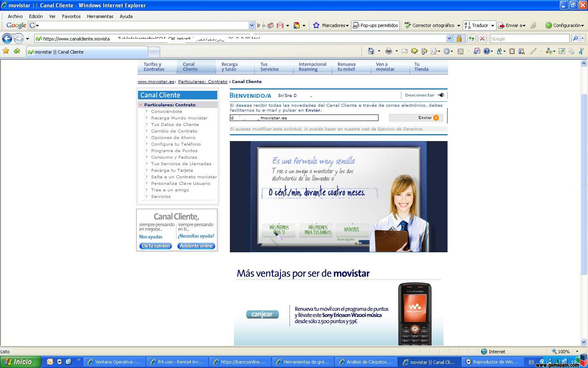
Task: Open the Programa de Puntos link
Action: pyautogui.click(x=174, y=150)
